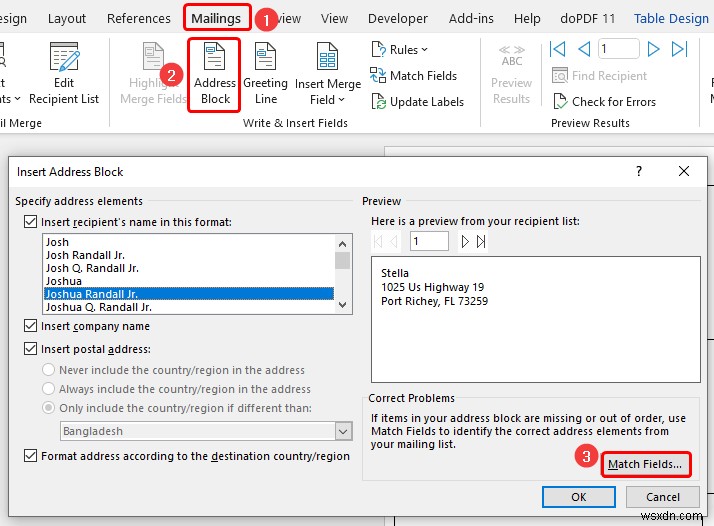Open the References tab
The image size is (714, 526).
[138, 18]
